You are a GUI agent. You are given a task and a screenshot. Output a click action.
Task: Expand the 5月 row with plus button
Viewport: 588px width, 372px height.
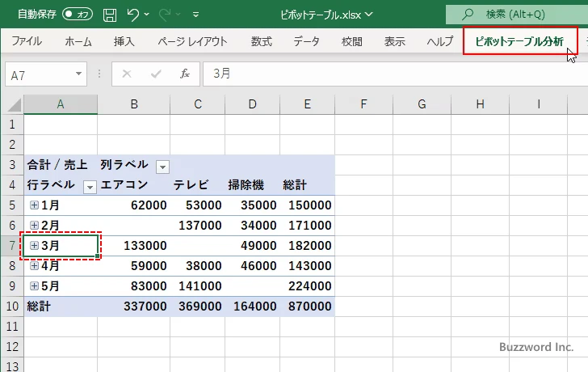[x=34, y=285]
